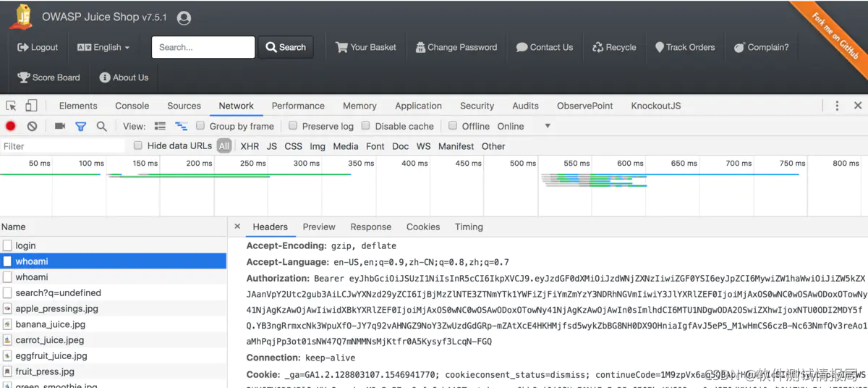The width and height of the screenshot is (868, 388).
Task: Switch to request Cookies tab
Action: (x=423, y=227)
